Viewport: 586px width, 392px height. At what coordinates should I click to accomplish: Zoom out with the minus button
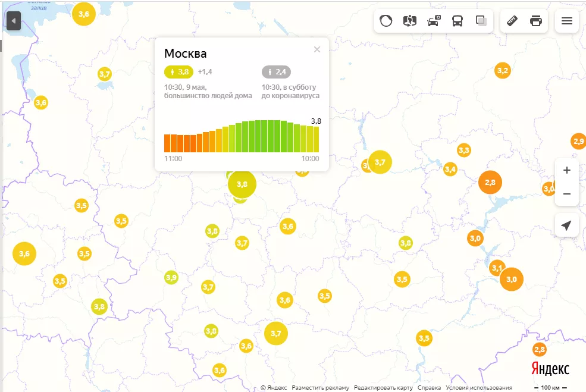(x=567, y=194)
